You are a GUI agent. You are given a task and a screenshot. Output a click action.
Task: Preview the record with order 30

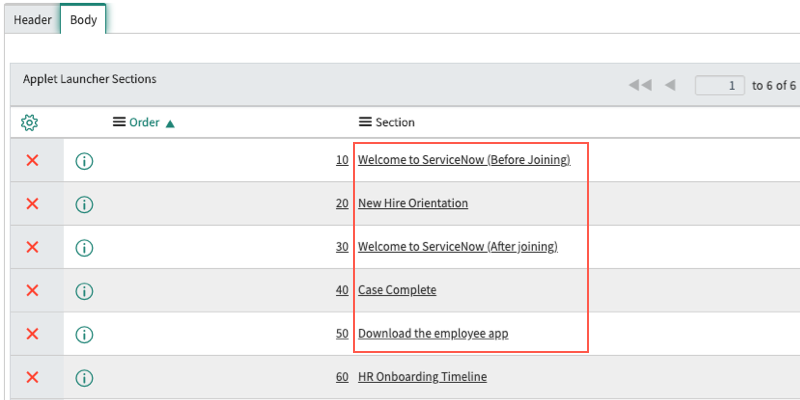(x=84, y=248)
